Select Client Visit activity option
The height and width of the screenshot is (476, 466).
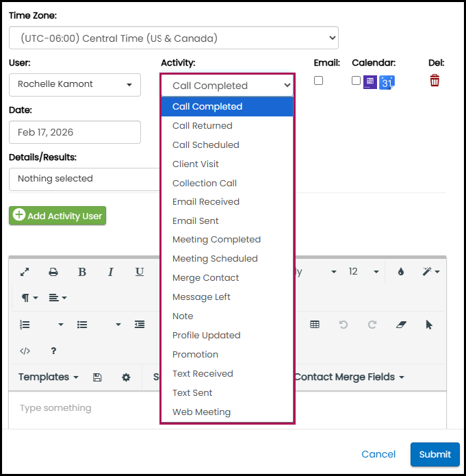[227, 164]
